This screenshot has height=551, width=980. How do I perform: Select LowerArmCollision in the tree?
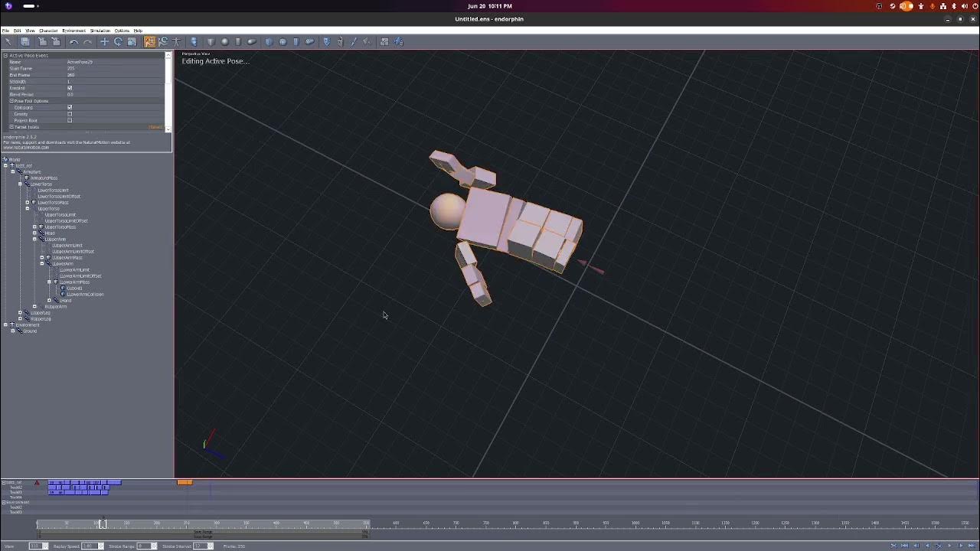click(x=85, y=295)
